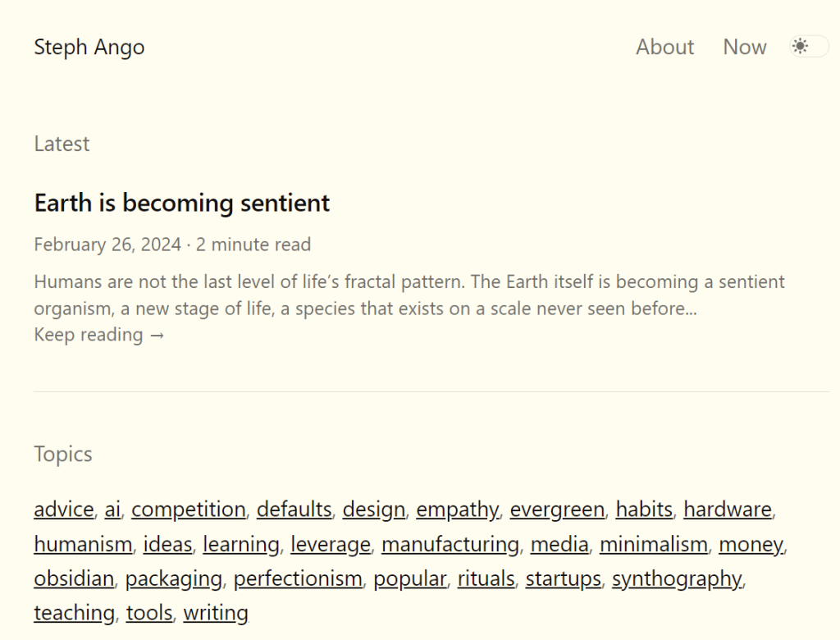Open the About page

pyautogui.click(x=664, y=47)
